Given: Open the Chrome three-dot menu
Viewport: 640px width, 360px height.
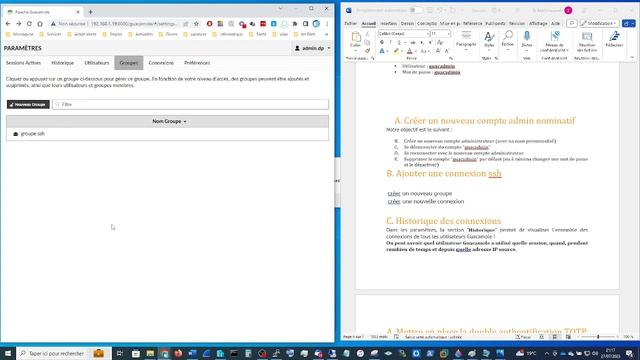Looking at the screenshot, I should point(327,24).
